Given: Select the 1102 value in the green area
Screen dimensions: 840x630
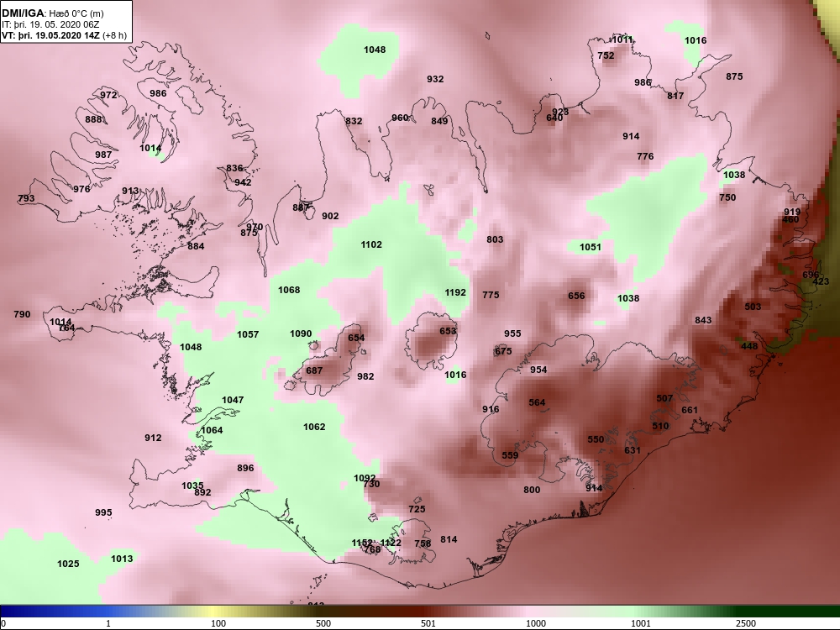Looking at the screenshot, I should [x=371, y=244].
